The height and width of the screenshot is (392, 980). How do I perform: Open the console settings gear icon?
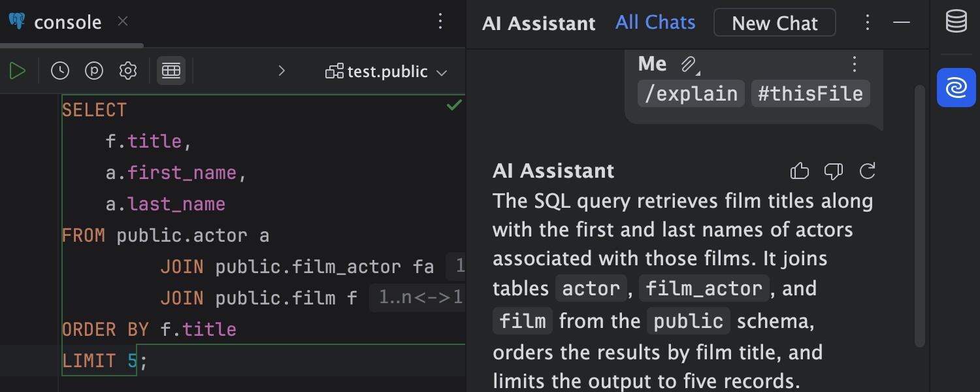(128, 70)
